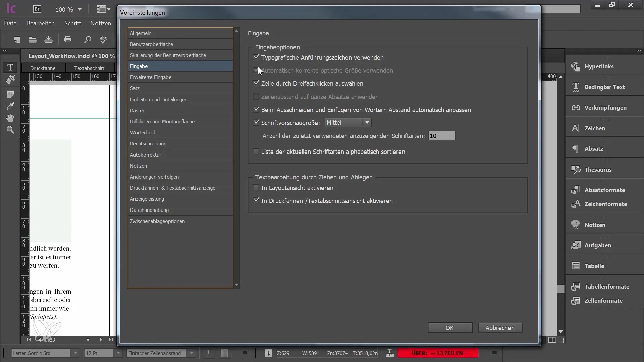Click OK to confirm preferences
This screenshot has width=644, height=362.
[449, 327]
